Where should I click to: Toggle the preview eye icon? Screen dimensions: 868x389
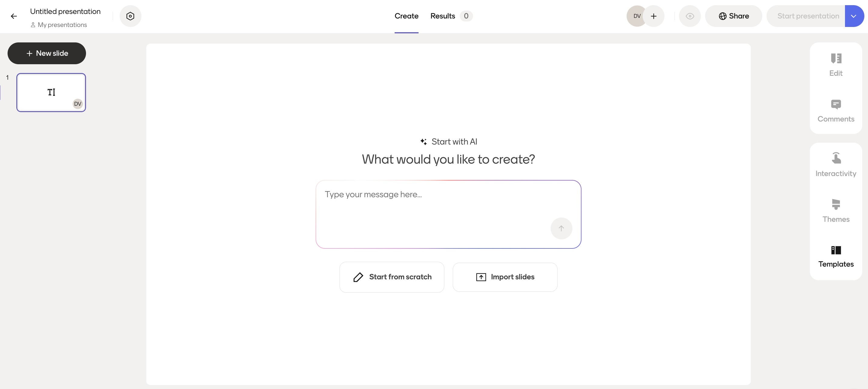(x=689, y=16)
